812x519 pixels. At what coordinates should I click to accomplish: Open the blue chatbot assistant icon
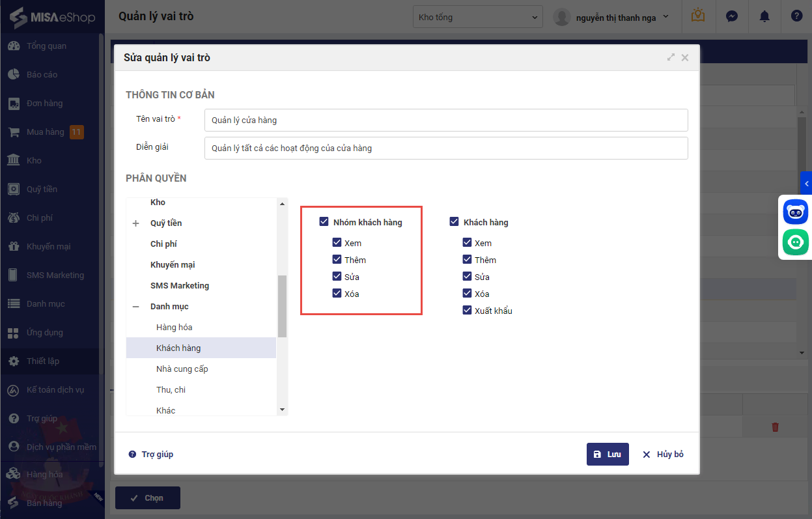click(x=795, y=212)
